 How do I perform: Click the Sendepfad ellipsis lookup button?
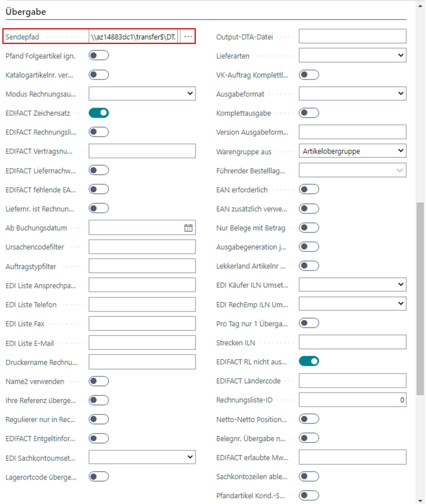[188, 36]
